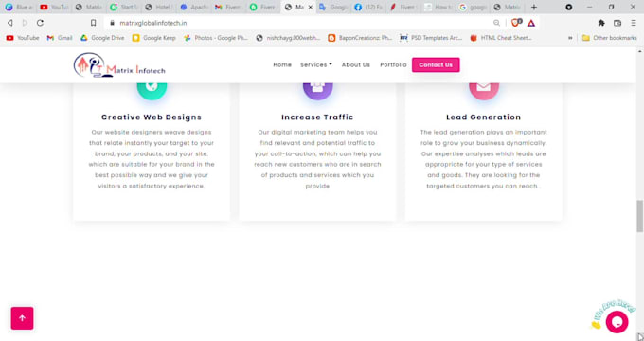The image size is (644, 341).
Task: Switch to the Fiverr tab with Gmail icon
Action: click(229, 7)
